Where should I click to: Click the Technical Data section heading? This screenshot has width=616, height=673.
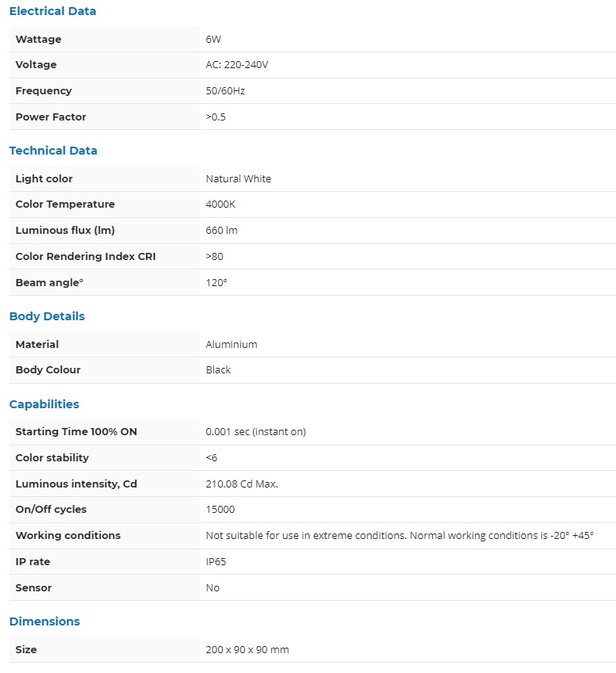coord(53,151)
